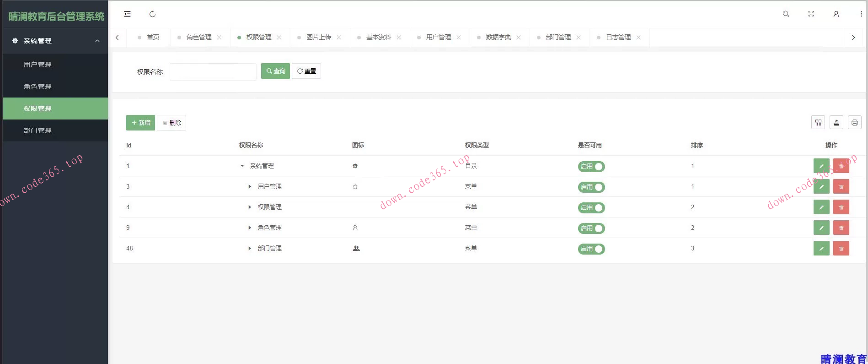The image size is (868, 364).
Task: Delete the 部门管理 row
Action: click(841, 249)
